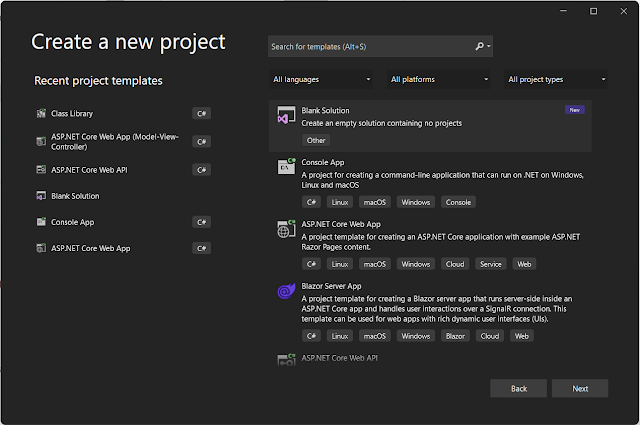Click the search magnifier icon

(x=479, y=46)
